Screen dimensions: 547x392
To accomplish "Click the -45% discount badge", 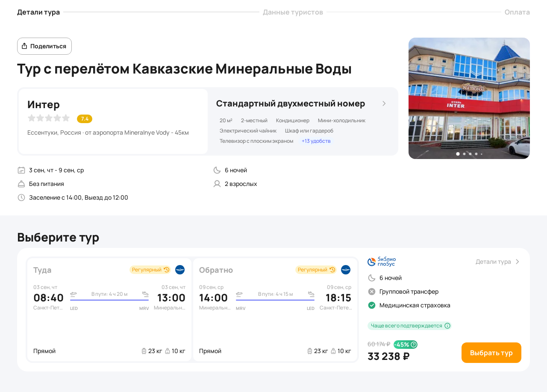I will [406, 345].
